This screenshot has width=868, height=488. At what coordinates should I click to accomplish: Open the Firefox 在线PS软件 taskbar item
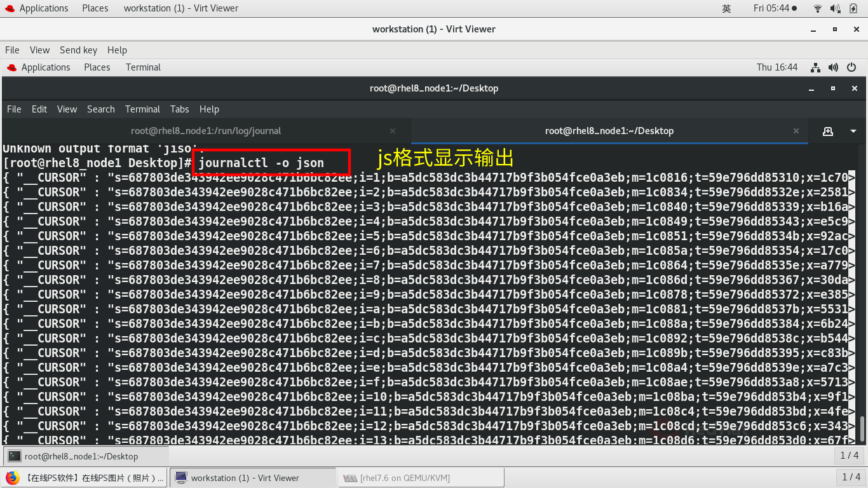(85, 478)
